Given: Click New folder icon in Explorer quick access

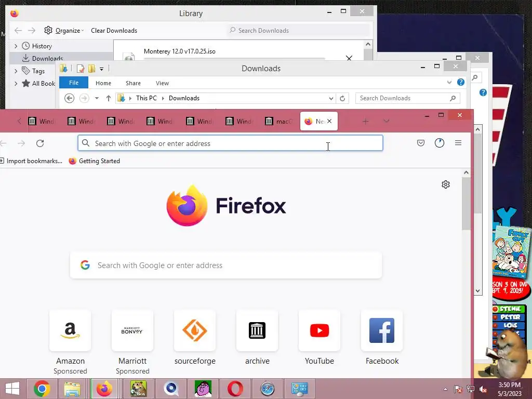Looking at the screenshot, I should 91,69.
